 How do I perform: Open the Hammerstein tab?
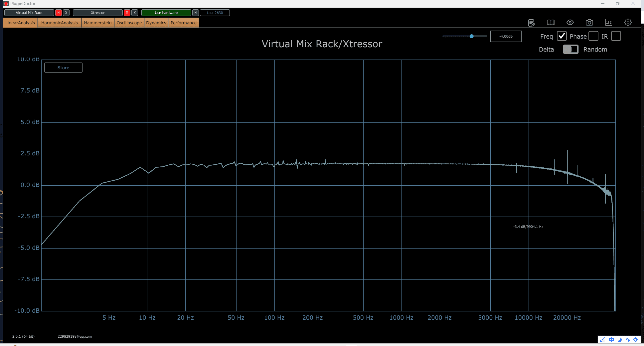coord(98,23)
